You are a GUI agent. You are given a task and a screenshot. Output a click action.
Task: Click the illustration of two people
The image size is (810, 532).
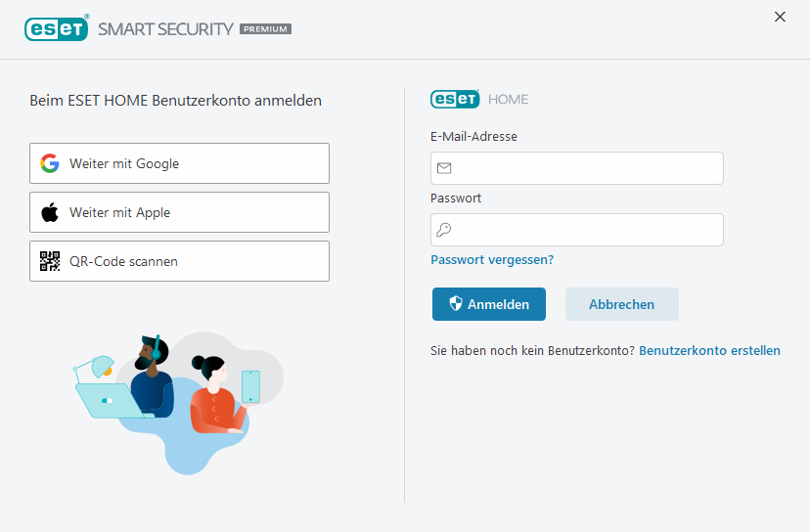coord(176,401)
